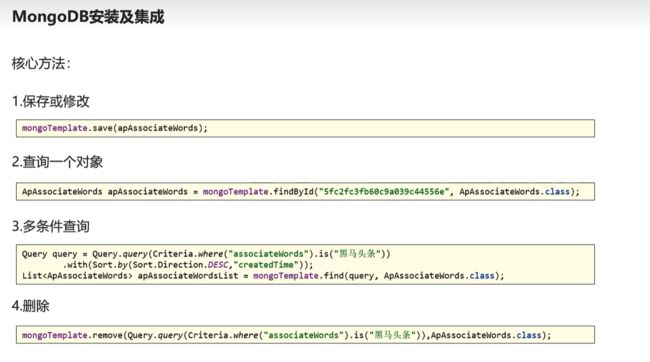Click the mongoTemplate.save code box
Viewport: 650px width, 362px height.
305,128
